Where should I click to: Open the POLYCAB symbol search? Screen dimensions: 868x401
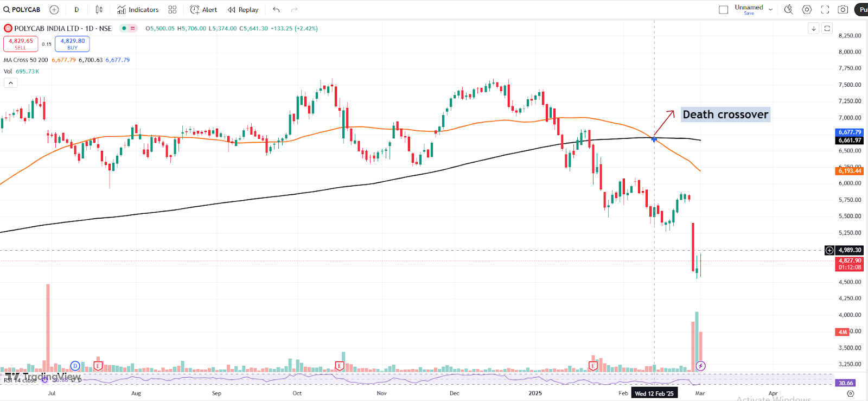click(22, 10)
